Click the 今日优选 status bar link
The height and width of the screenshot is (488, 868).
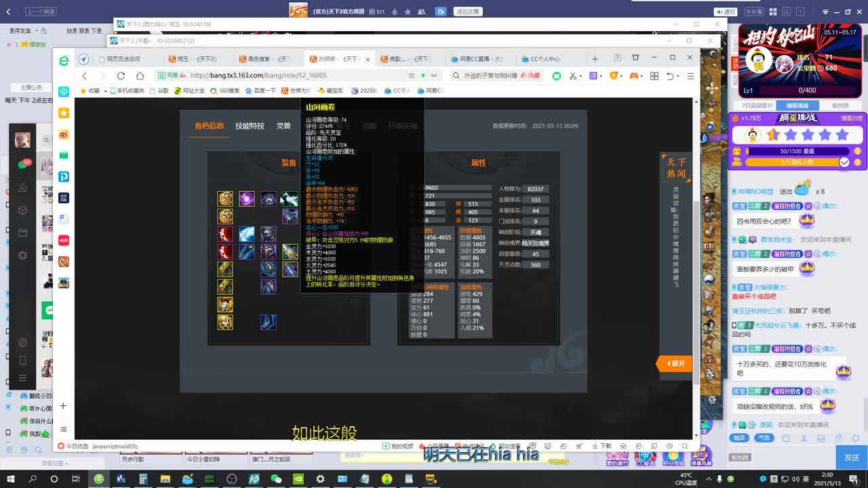[73, 446]
